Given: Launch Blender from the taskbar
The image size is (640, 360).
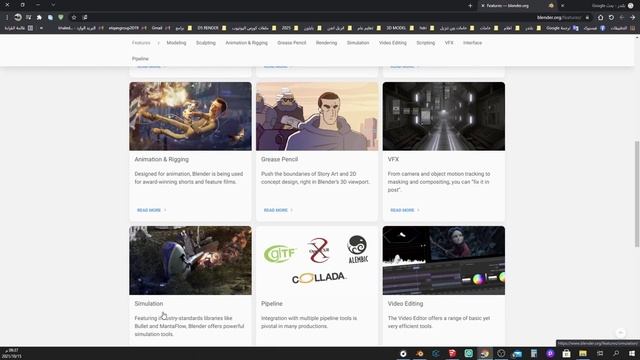Looking at the screenshot, I should click(420, 353).
